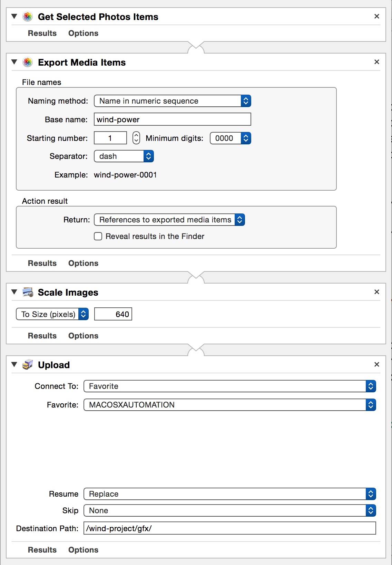Click the Get Selected Photos Items title

click(x=98, y=17)
